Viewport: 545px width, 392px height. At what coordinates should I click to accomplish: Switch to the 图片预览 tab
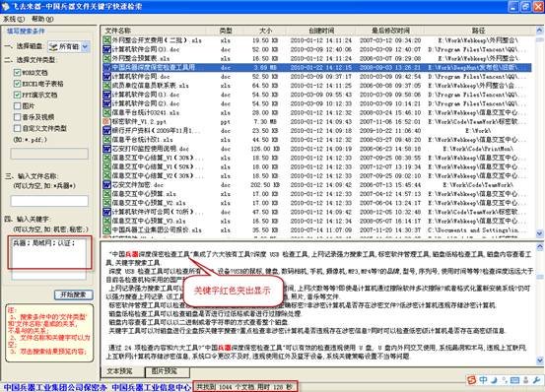click(x=168, y=371)
